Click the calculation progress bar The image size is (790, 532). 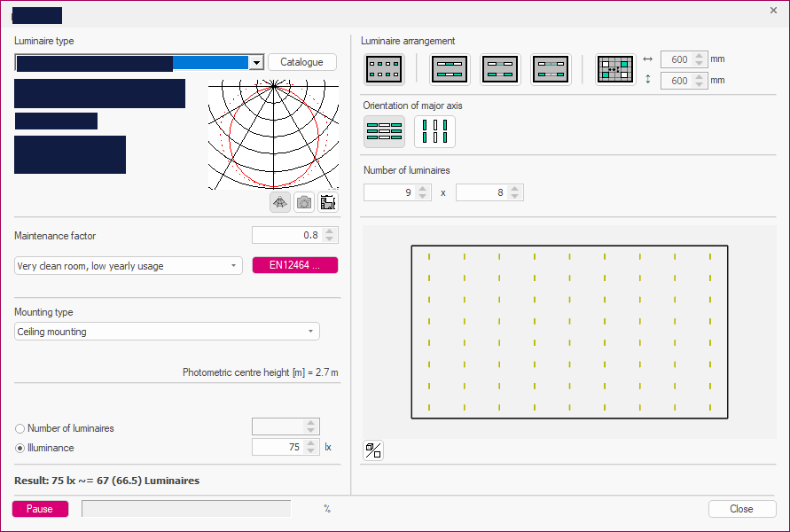point(186,508)
